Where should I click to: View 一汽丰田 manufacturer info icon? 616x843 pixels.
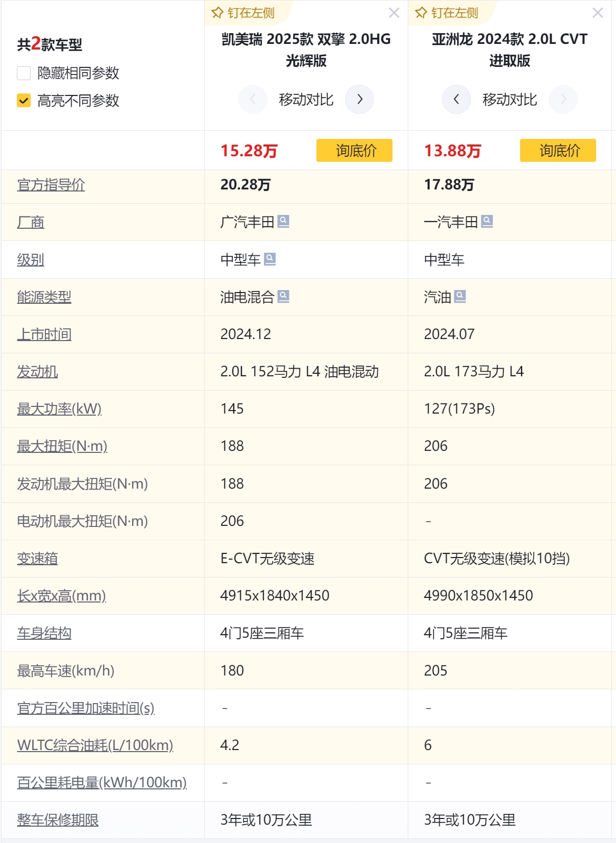[x=487, y=222]
